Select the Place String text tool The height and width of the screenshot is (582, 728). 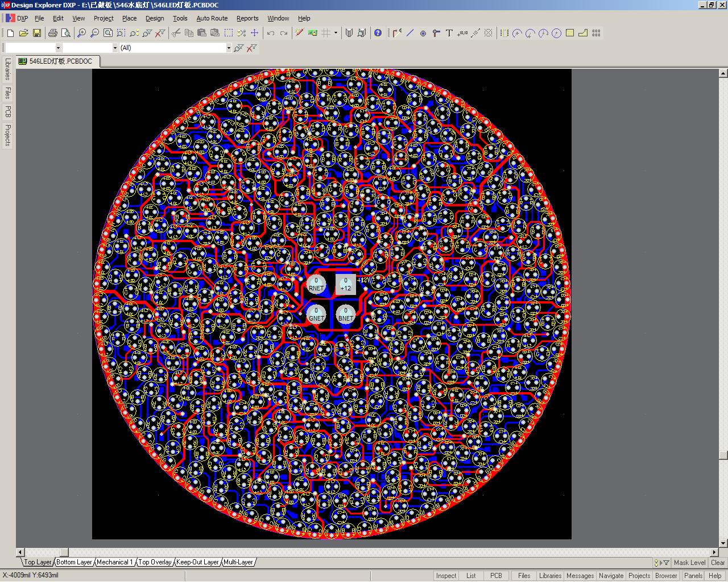(x=449, y=33)
